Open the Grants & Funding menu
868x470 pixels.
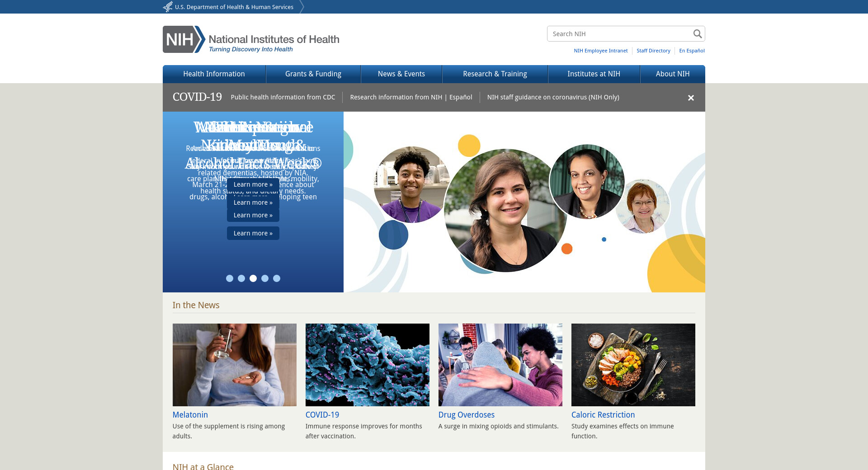(x=313, y=74)
